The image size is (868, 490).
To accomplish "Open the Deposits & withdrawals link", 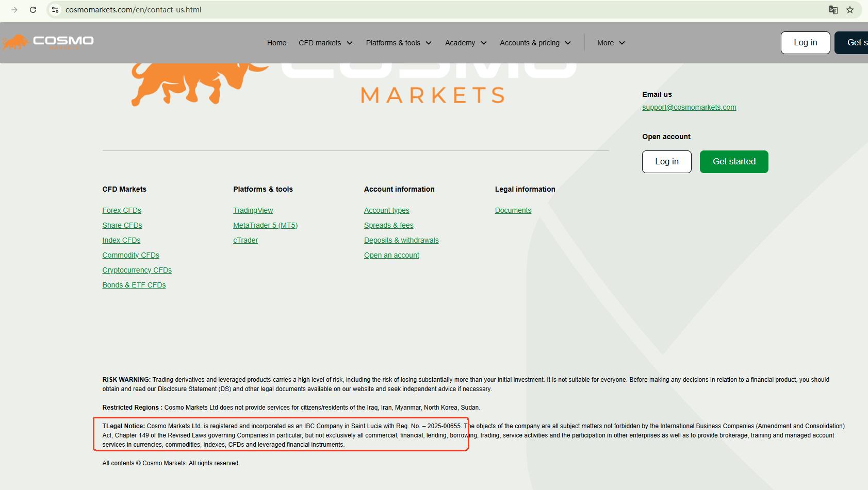I will point(401,240).
